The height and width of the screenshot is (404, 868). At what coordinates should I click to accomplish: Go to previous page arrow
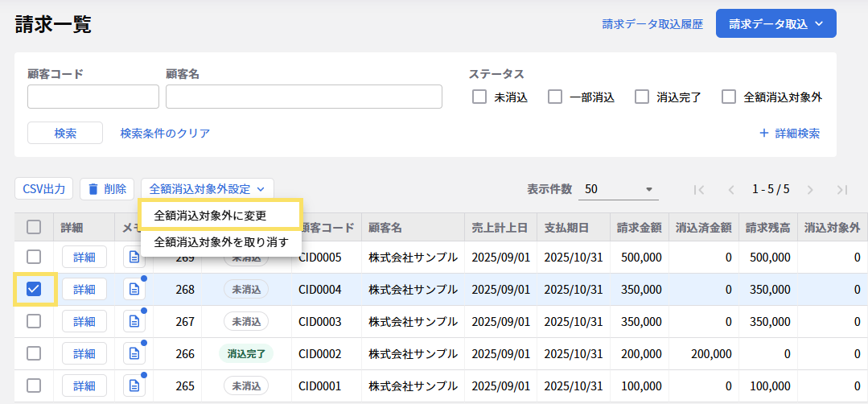coord(731,190)
